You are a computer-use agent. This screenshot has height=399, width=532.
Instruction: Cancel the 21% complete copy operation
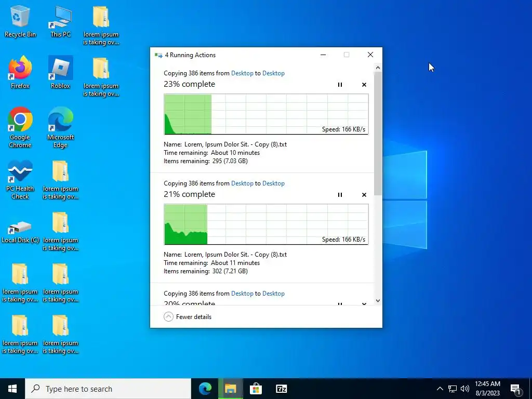364,195
